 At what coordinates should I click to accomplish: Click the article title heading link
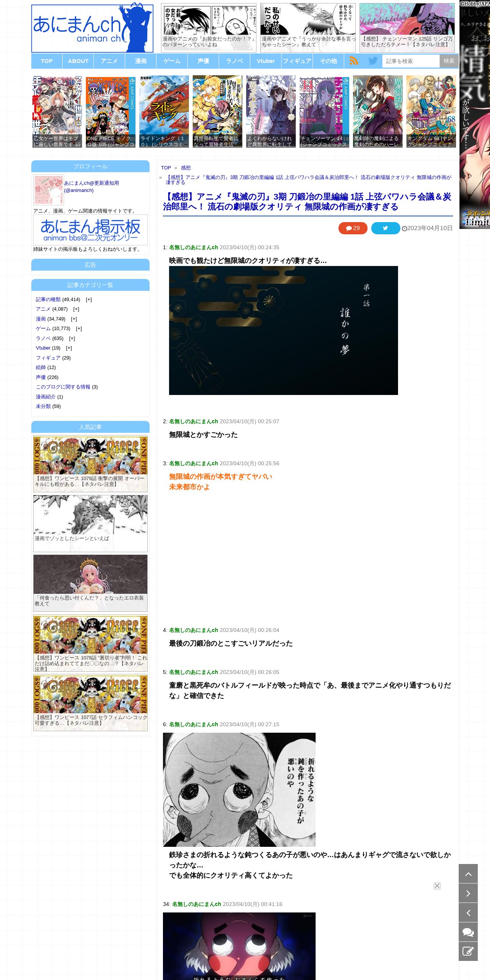click(307, 201)
